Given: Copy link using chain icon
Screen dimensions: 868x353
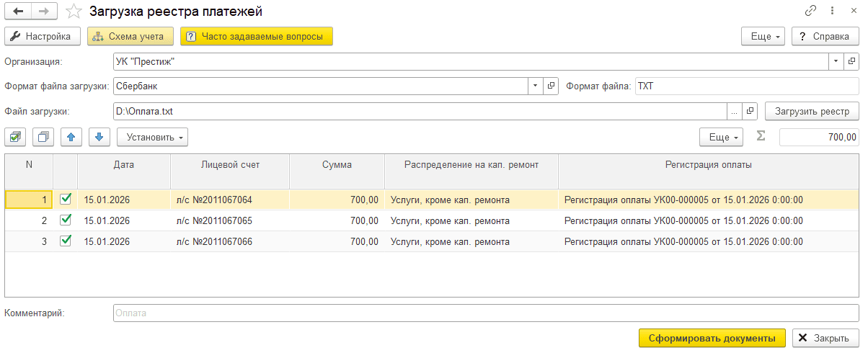Looking at the screenshot, I should (x=811, y=12).
